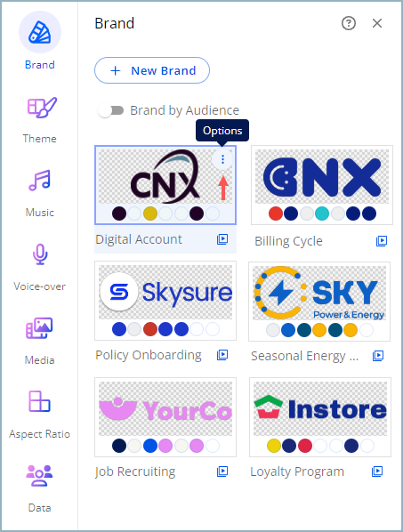Open the Theme sidebar panel
Viewport: 403px width, 532px height.
click(x=40, y=120)
